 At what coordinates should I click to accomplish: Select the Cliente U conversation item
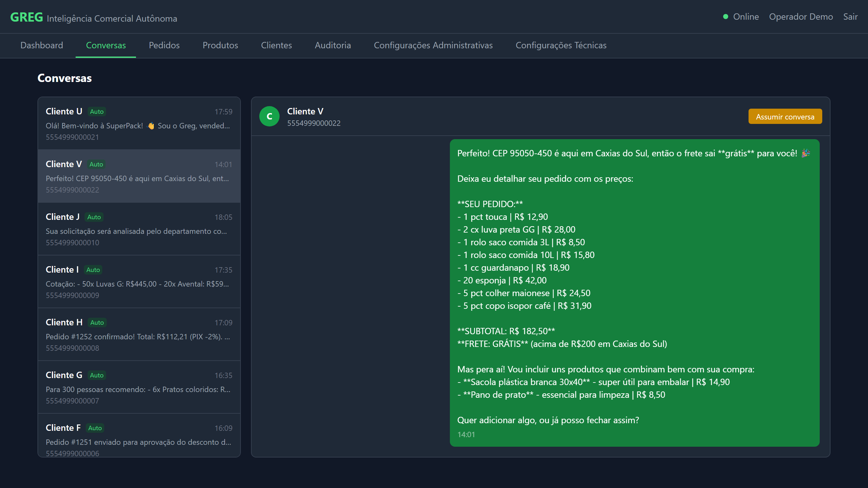(139, 124)
